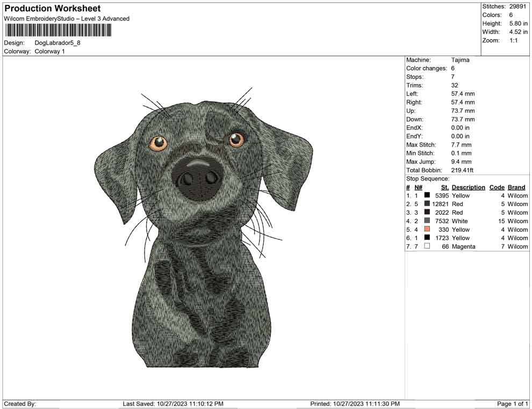Click the EndY value '0.00 in'
This screenshot has width=532, height=409.
click(460, 136)
